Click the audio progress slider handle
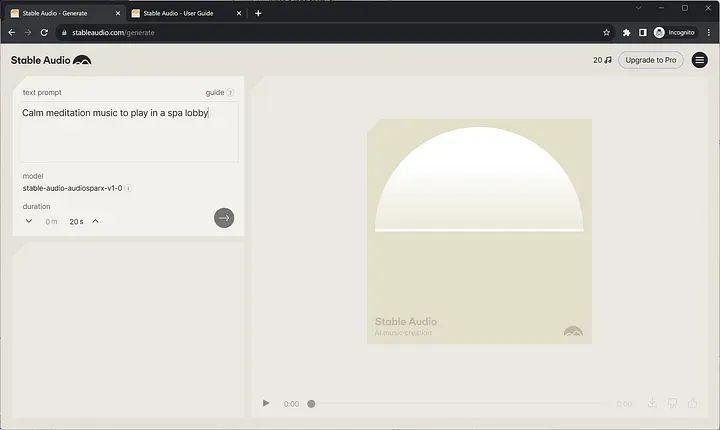 311,404
